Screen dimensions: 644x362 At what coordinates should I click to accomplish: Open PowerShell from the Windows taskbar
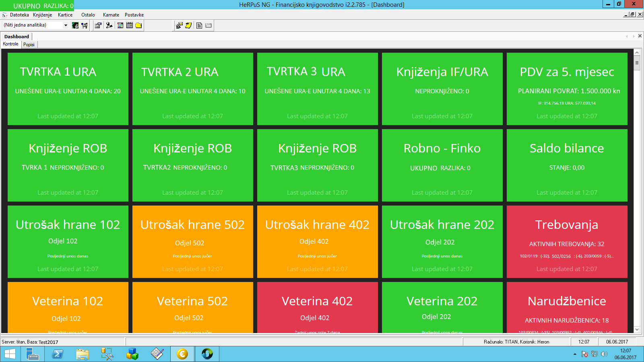[x=58, y=354]
